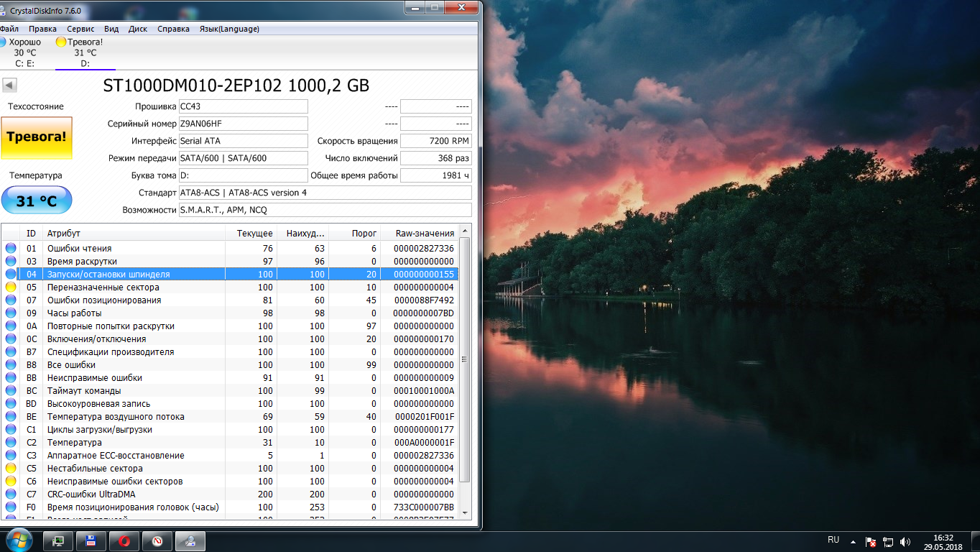Screen dimensions: 980x552
Task: Click the power-on count field 368 раз
Action: (436, 158)
